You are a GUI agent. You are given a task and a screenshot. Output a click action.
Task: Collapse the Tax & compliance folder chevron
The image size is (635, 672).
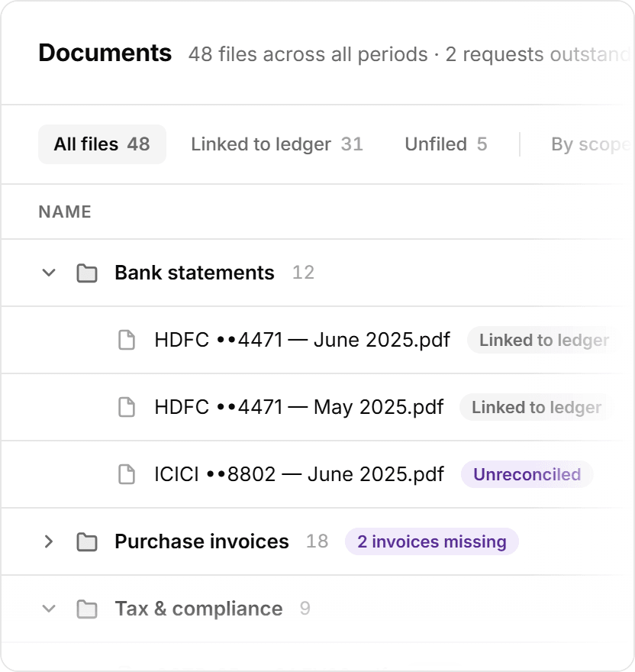(49, 609)
